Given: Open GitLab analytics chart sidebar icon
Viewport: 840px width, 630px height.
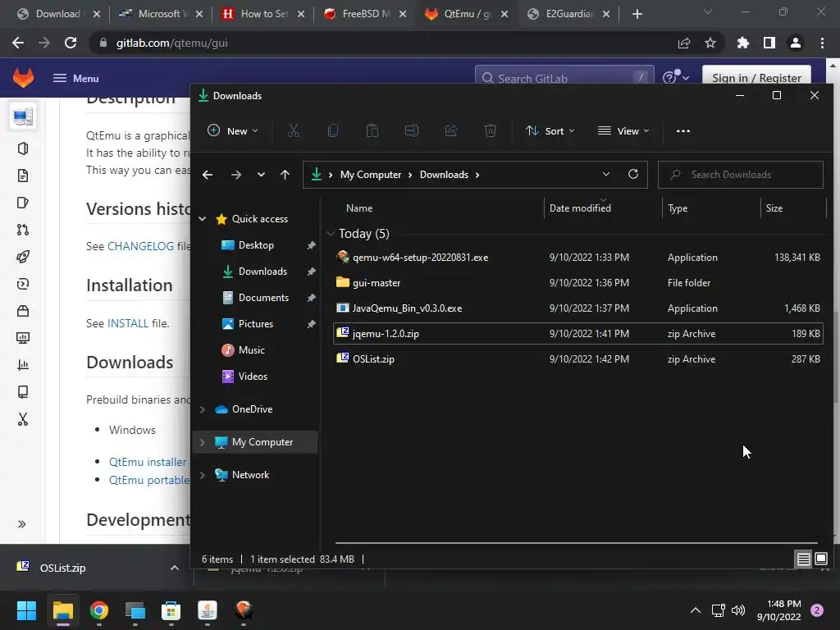Looking at the screenshot, I should 22,365.
